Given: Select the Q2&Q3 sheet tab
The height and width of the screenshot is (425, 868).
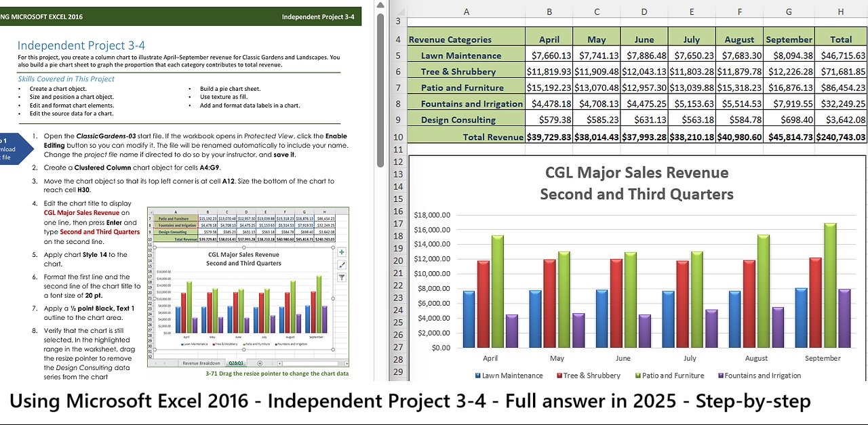Looking at the screenshot, I should [237, 363].
